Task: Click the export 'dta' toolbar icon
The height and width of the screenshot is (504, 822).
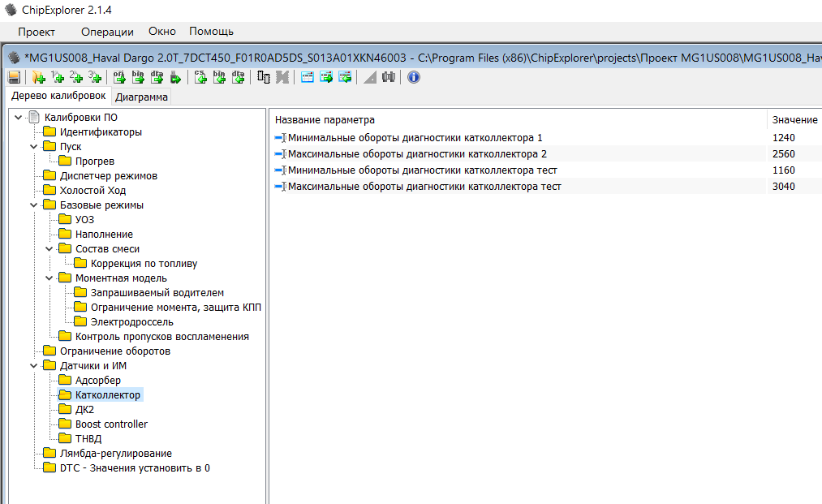Action: click(157, 77)
